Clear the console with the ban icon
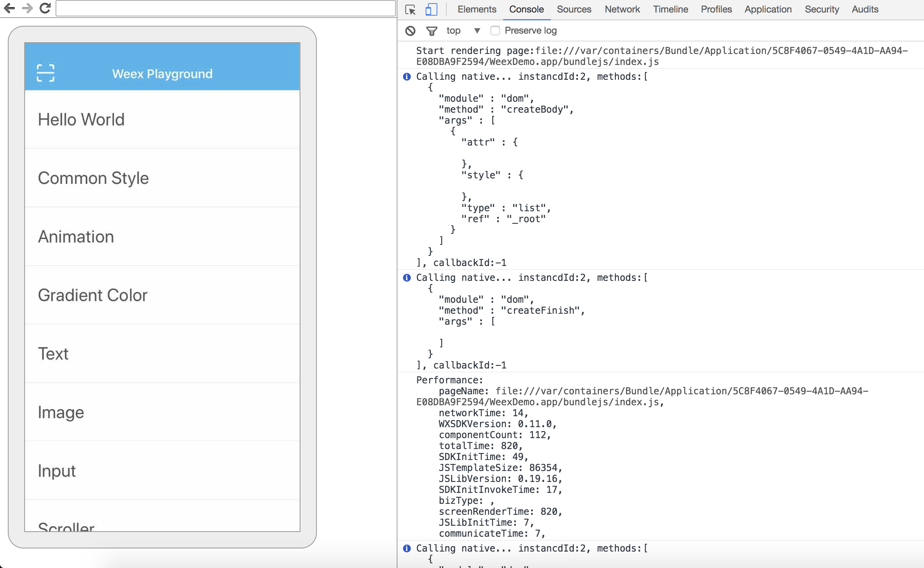924x568 pixels. click(x=410, y=31)
